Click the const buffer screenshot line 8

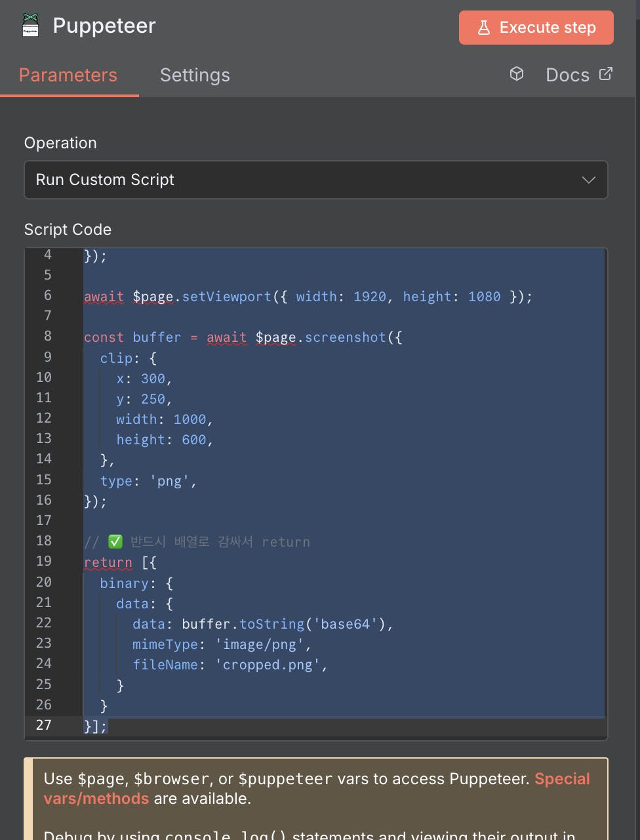point(243,337)
